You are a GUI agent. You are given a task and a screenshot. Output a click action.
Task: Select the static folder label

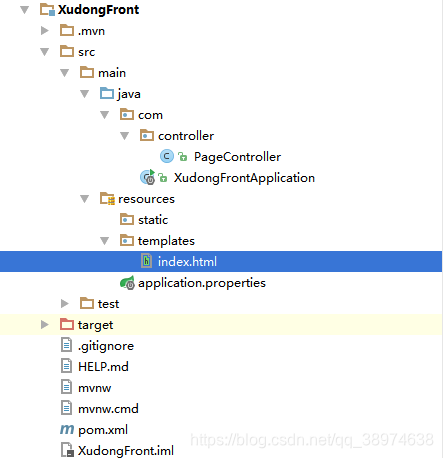point(153,220)
